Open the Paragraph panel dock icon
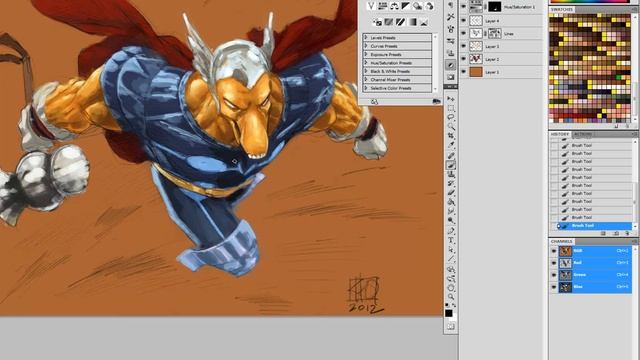Screen dimensions: 640x360 tap(451, 4)
